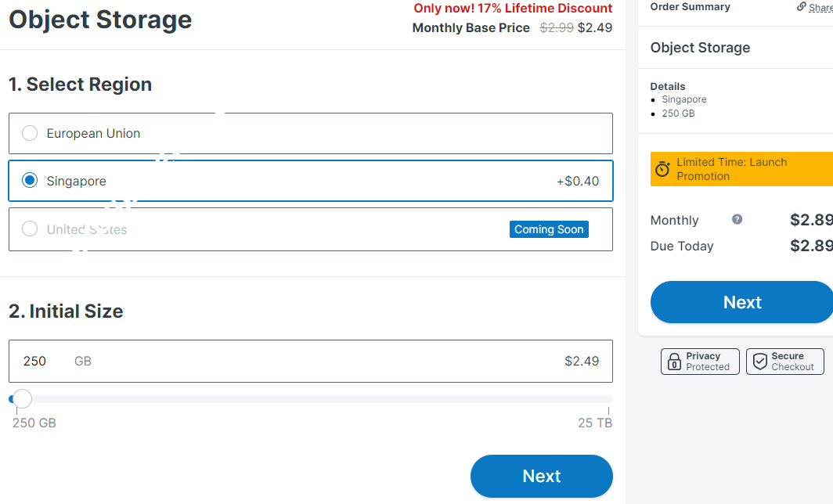The height and width of the screenshot is (504, 833).
Task: Click the stopwatch icon in promotion banner
Action: (662, 169)
